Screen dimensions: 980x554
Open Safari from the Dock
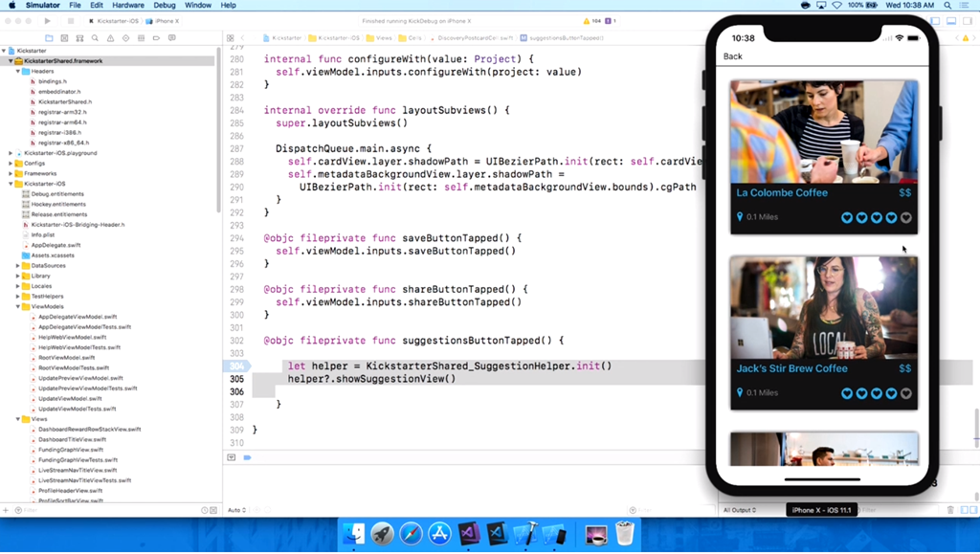pyautogui.click(x=411, y=534)
